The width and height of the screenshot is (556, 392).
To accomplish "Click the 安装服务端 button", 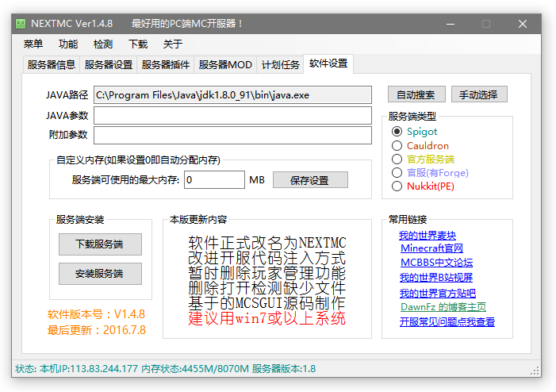I will pyautogui.click(x=100, y=274).
